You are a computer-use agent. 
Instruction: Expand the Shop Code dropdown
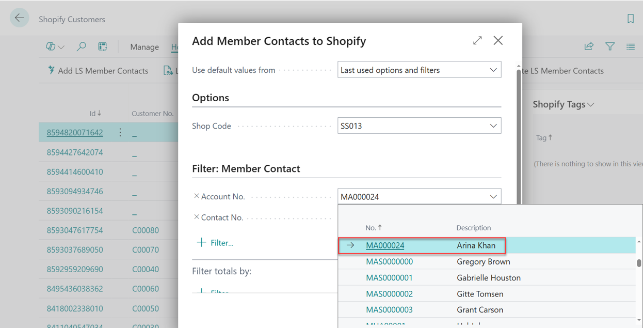pos(493,126)
